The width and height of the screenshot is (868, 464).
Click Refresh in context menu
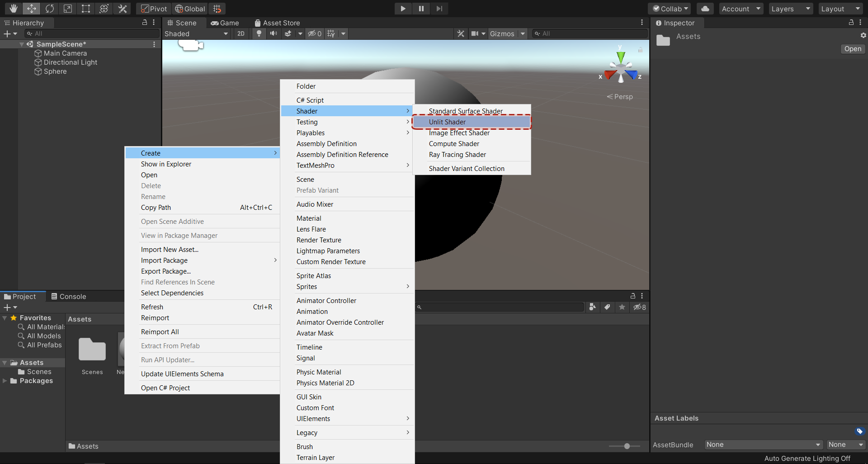[202, 307]
